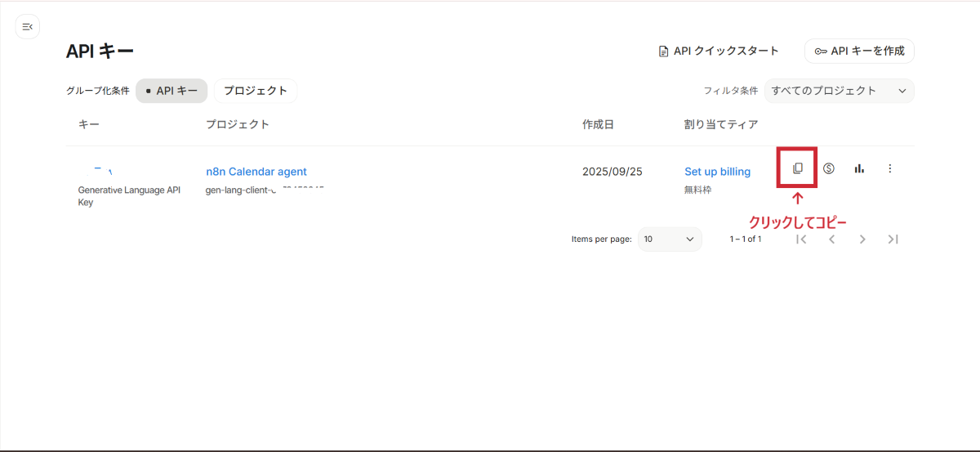Viewport: 980px width, 452px height.
Task: Go to the next page of results
Action: click(x=862, y=239)
